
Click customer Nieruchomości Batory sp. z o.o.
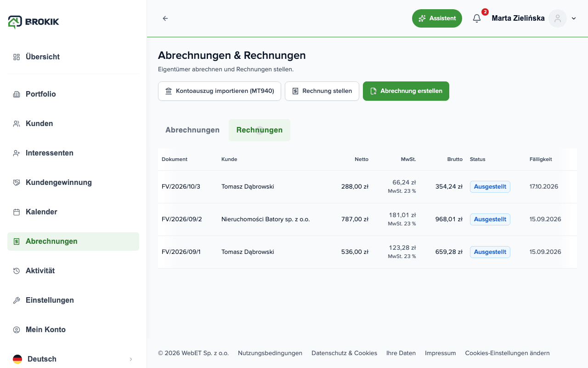tap(266, 219)
